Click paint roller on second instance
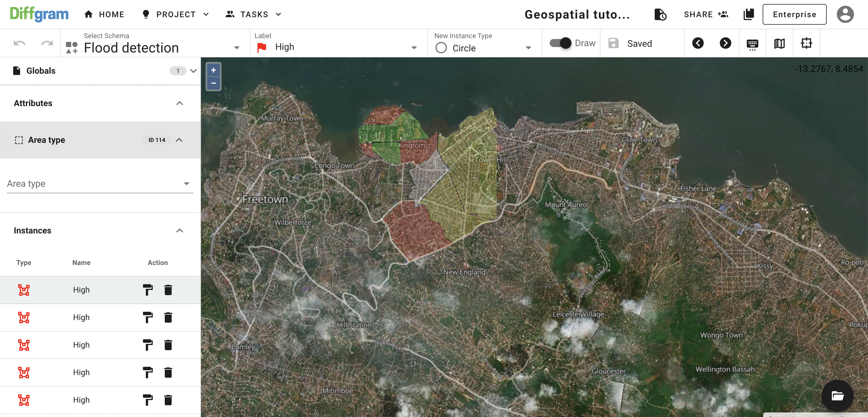The width and height of the screenshot is (868, 417). click(147, 317)
